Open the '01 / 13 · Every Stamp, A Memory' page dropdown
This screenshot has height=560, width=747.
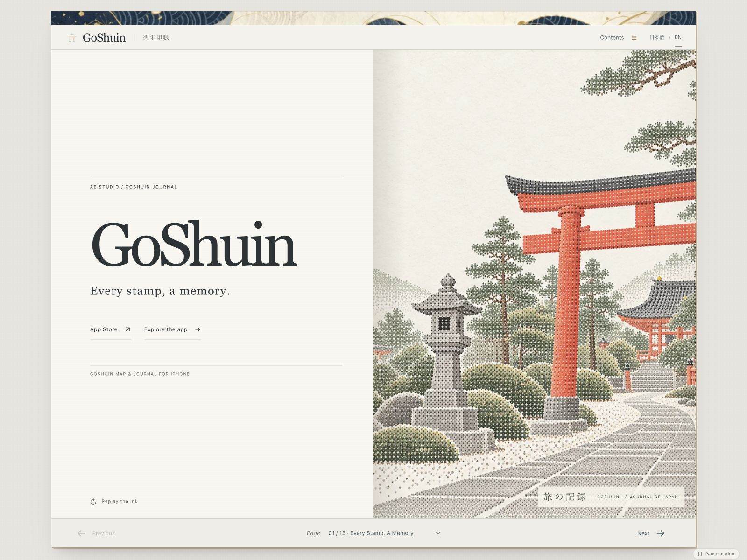pyautogui.click(x=384, y=533)
